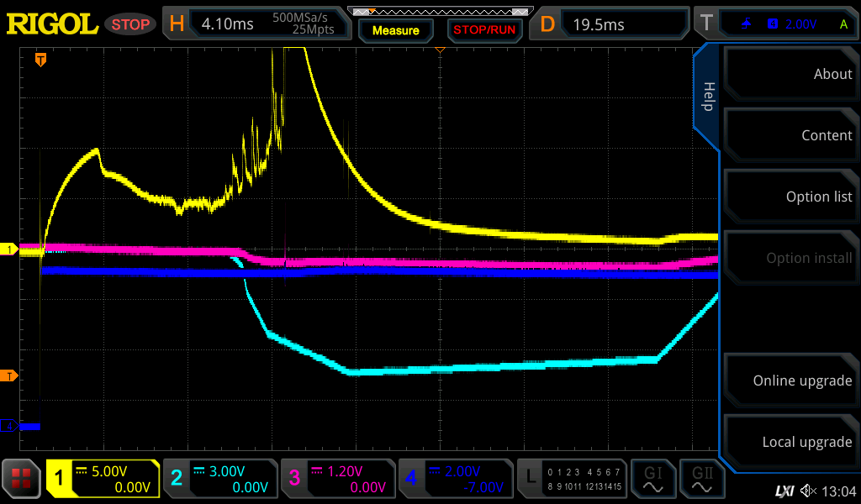Click the speaker mute icon
The height and width of the screenshot is (504, 861).
click(808, 491)
